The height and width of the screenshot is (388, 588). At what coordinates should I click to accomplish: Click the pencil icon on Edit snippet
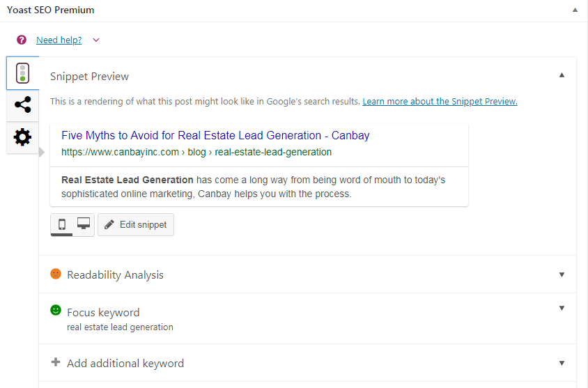[x=109, y=224]
